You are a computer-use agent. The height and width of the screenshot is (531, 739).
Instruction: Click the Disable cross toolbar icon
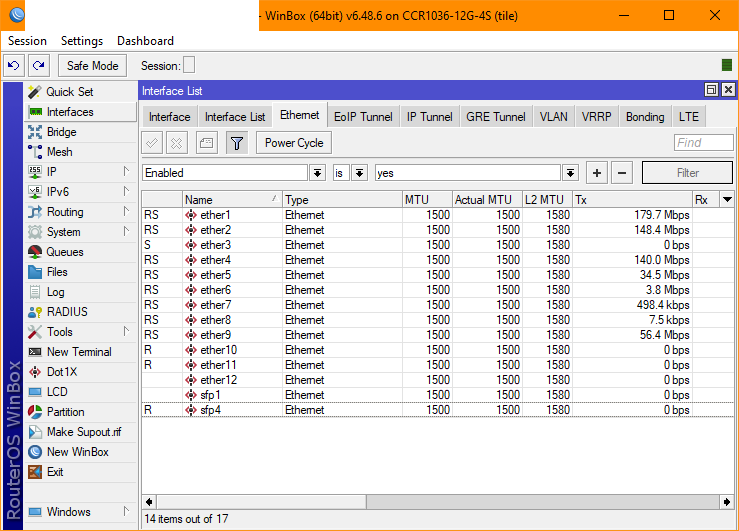coord(177,143)
